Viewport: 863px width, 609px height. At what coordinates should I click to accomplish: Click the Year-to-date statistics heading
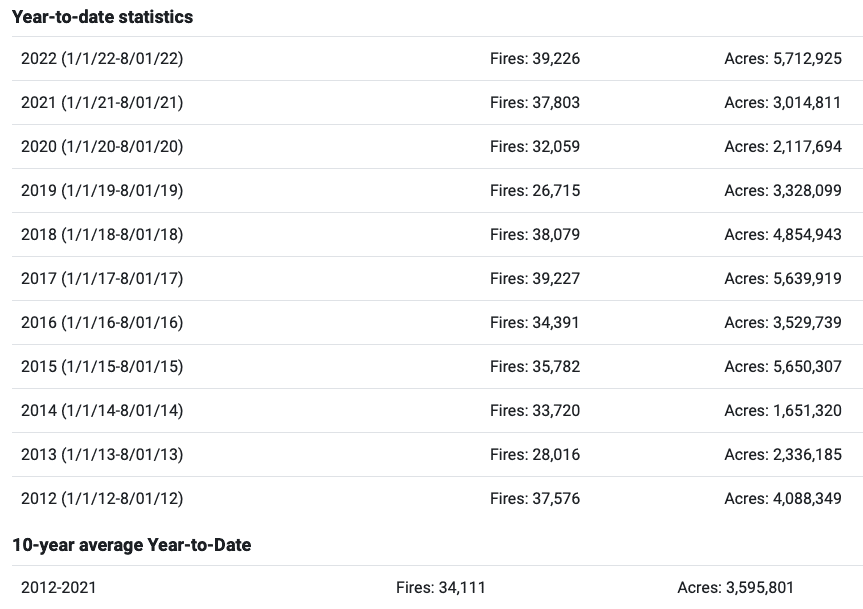102,17
